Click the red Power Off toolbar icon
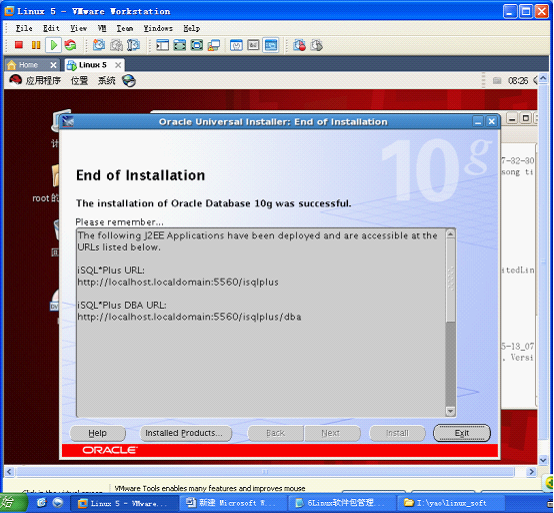This screenshot has width=554, height=513. pos(19,45)
